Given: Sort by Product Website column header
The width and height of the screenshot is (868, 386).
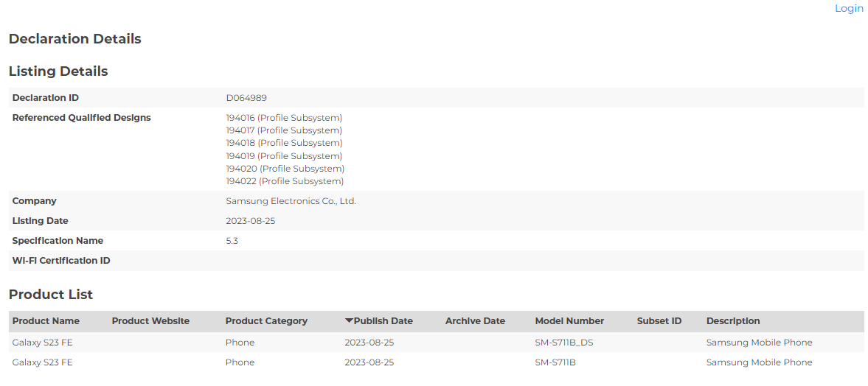Looking at the screenshot, I should [150, 321].
